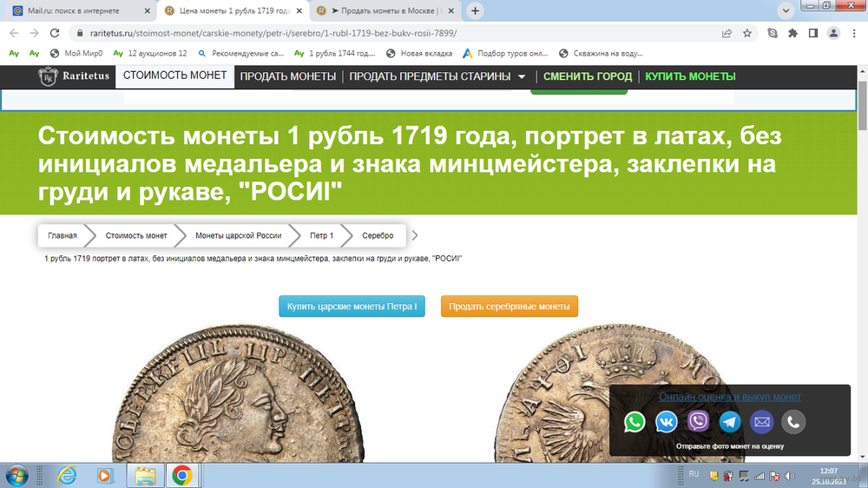Open ПРОДАТЬ МОНЕТЫ menu item
The image size is (868, 488).
[x=288, y=76]
